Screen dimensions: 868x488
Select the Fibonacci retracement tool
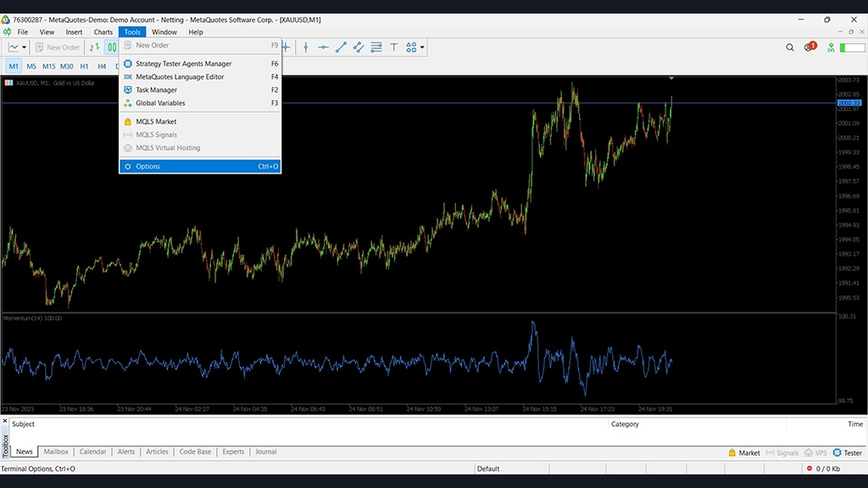pyautogui.click(x=376, y=47)
